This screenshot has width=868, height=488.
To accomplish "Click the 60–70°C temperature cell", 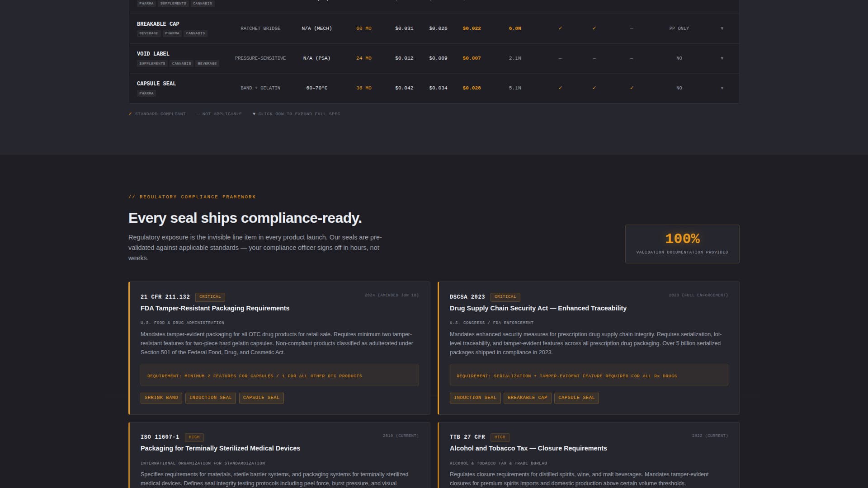I will click(x=317, y=88).
